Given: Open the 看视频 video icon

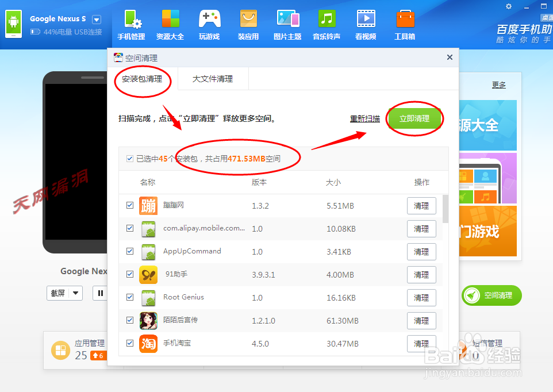Looking at the screenshot, I should pos(366,25).
